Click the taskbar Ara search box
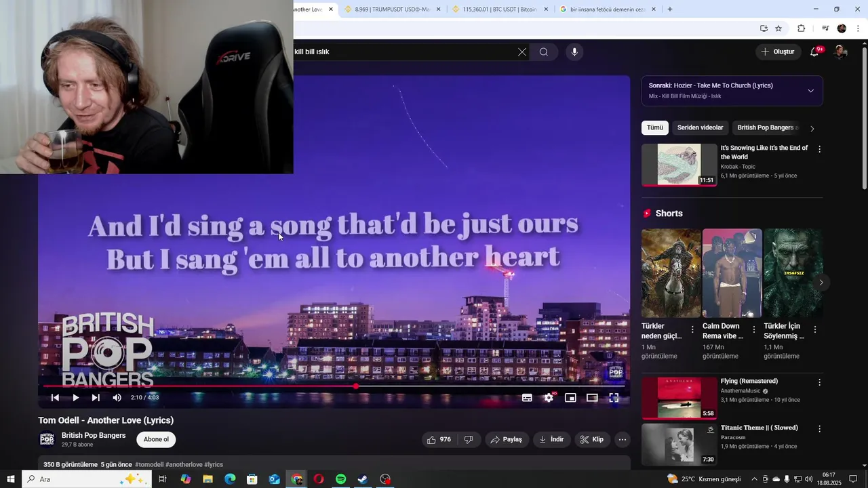Screen dimensions: 868x488 pos(86,479)
